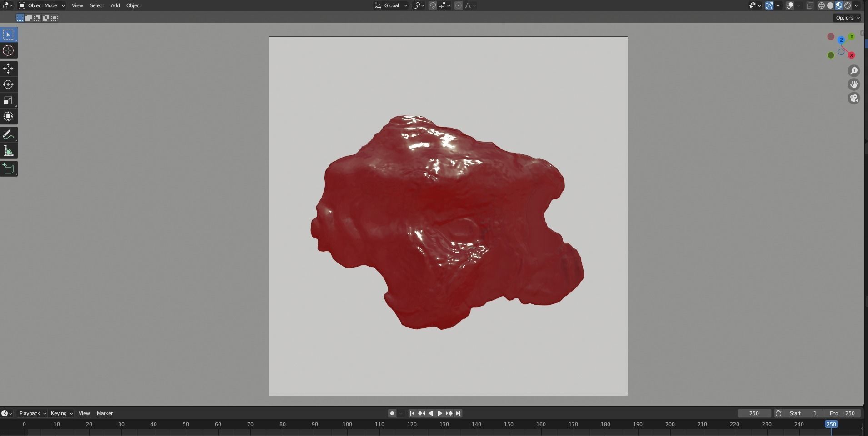Click the viewport zoom magnifier icon
Image resolution: width=868 pixels, height=436 pixels.
pyautogui.click(x=854, y=71)
